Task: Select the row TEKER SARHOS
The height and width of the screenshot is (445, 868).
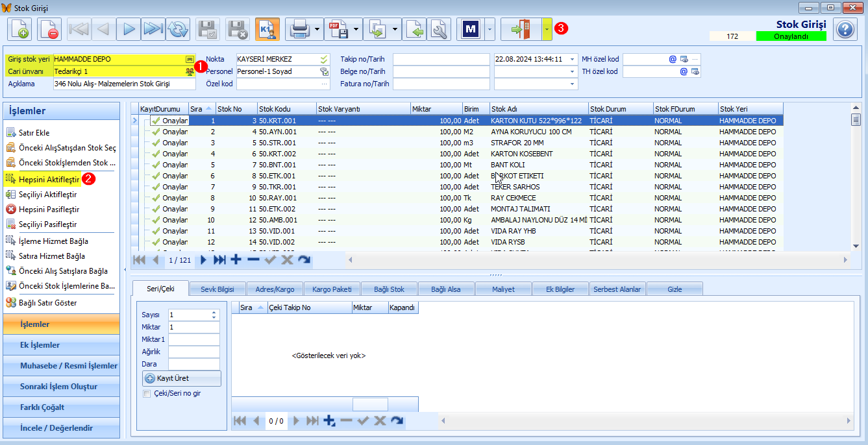Action: pos(457,187)
